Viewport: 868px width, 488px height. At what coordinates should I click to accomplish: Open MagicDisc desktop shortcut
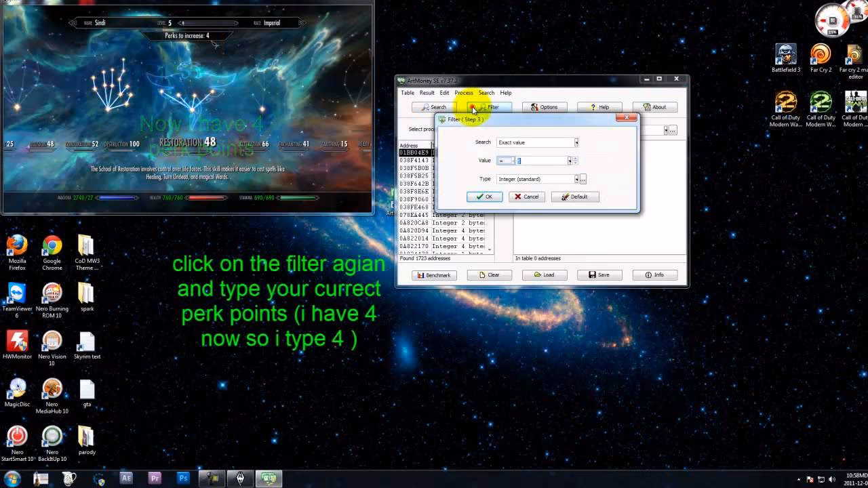[17, 392]
